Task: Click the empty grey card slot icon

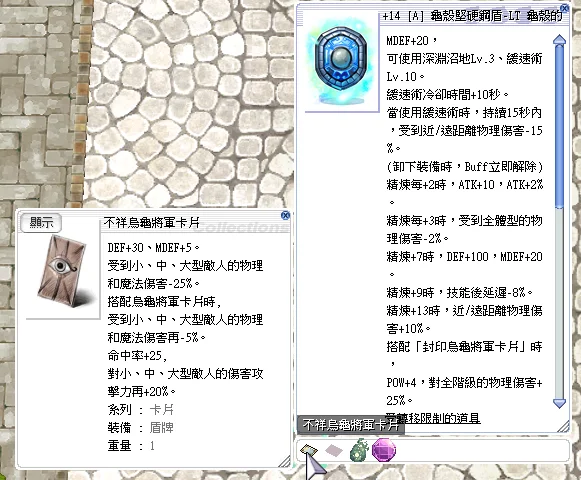Action: [334, 450]
